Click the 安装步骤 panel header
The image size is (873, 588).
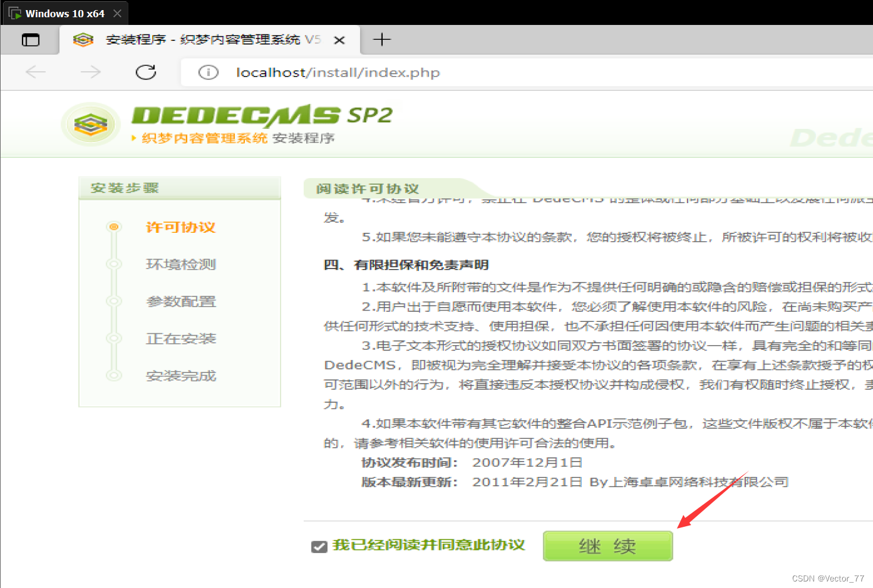click(x=179, y=188)
